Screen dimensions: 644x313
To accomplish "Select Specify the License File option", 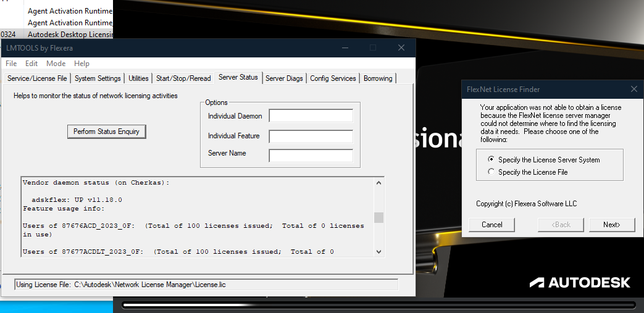I will [528, 172].
